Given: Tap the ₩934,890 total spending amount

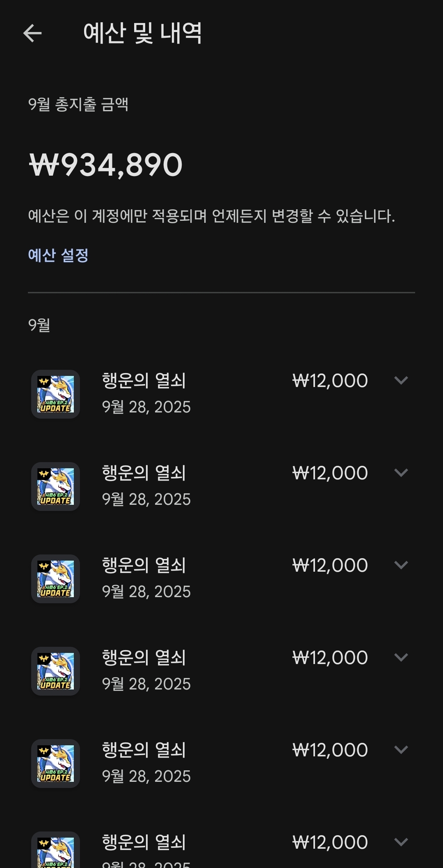Looking at the screenshot, I should coord(106,165).
